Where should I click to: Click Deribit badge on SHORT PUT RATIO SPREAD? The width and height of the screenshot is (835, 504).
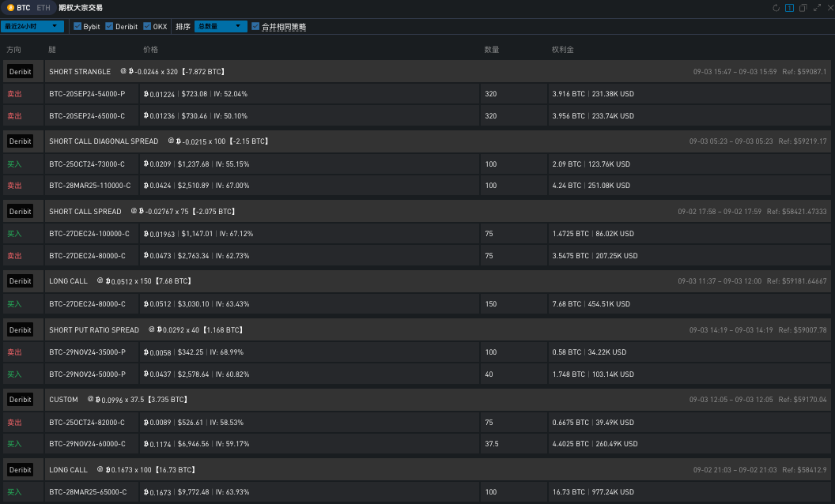[x=21, y=330]
